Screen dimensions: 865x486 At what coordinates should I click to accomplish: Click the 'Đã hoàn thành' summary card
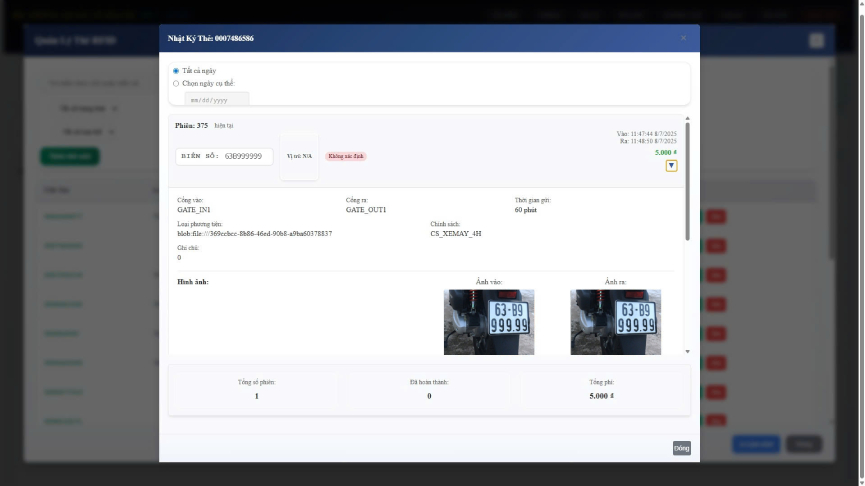[429, 389]
